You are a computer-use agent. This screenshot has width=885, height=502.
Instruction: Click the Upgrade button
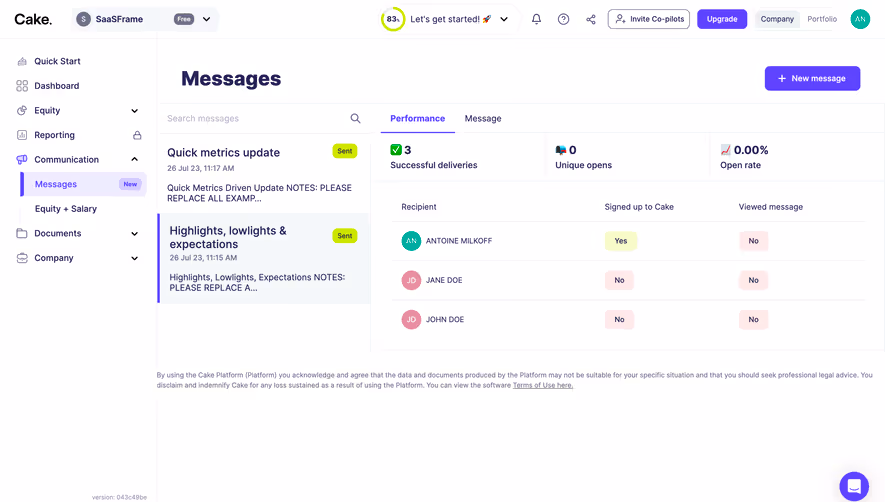point(722,19)
